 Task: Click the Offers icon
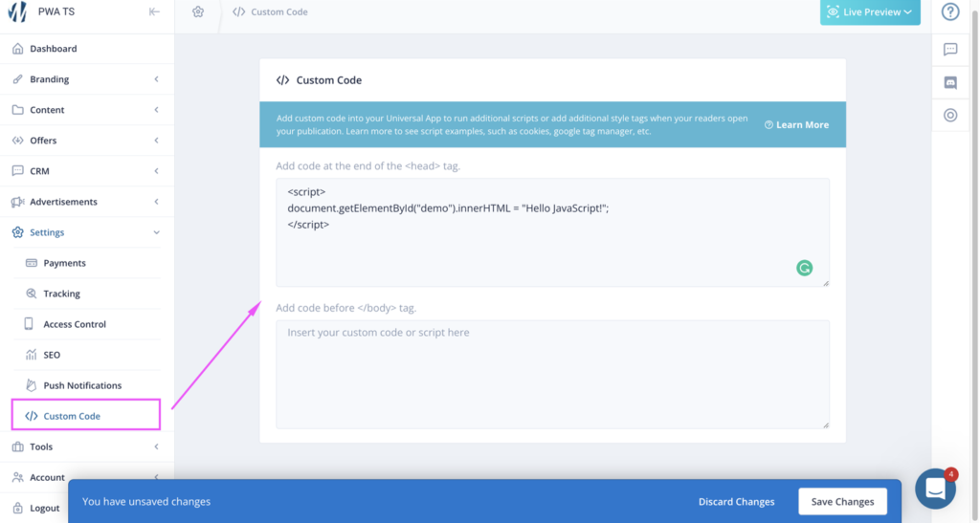click(17, 140)
